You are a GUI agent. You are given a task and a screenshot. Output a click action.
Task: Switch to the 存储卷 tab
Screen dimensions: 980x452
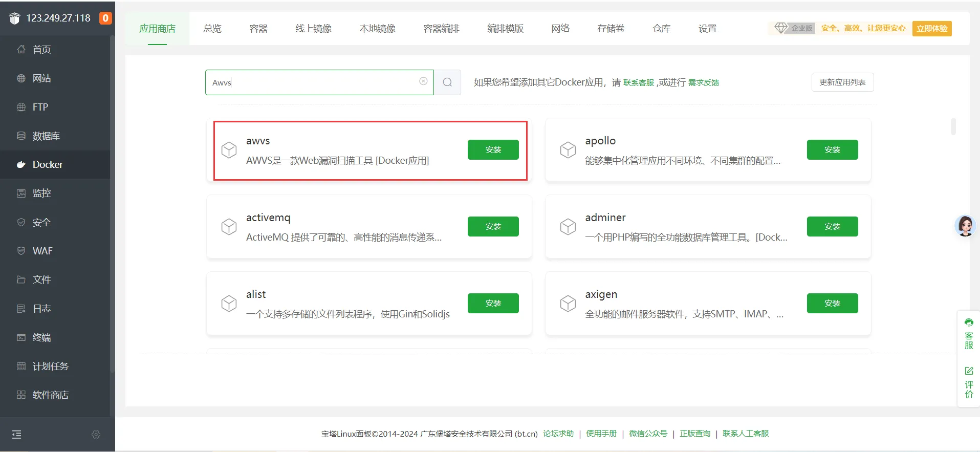(x=611, y=29)
